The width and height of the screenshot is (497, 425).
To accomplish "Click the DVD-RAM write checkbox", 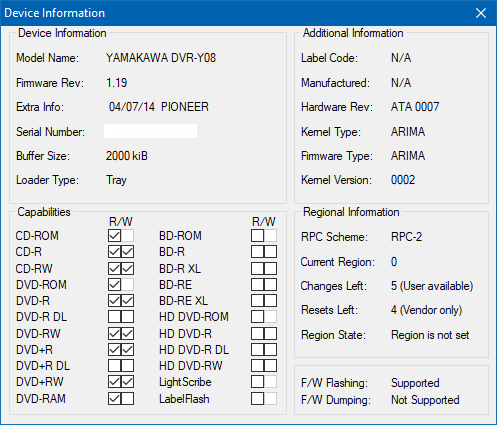I will coord(127,399).
